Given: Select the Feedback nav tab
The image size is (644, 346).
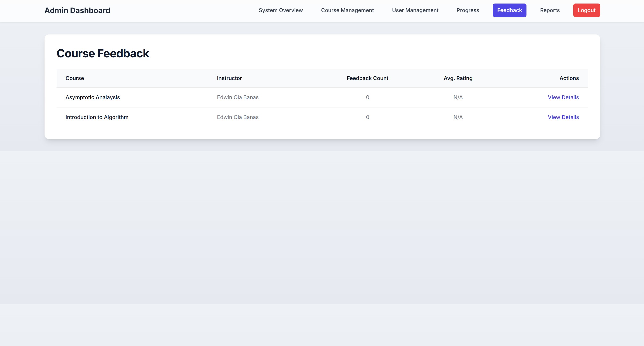Looking at the screenshot, I should [x=509, y=10].
